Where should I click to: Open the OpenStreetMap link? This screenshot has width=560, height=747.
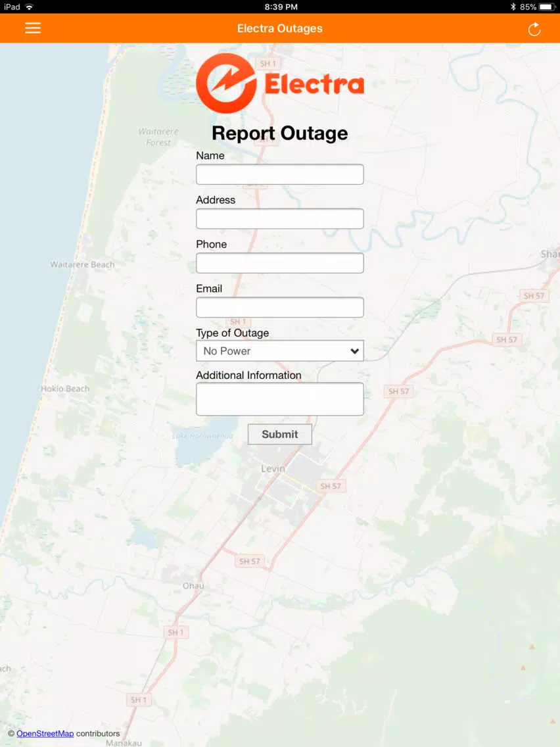[45, 733]
